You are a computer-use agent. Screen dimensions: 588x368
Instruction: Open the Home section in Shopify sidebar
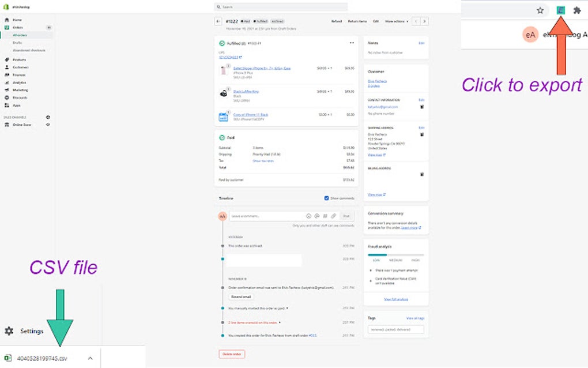click(x=17, y=20)
